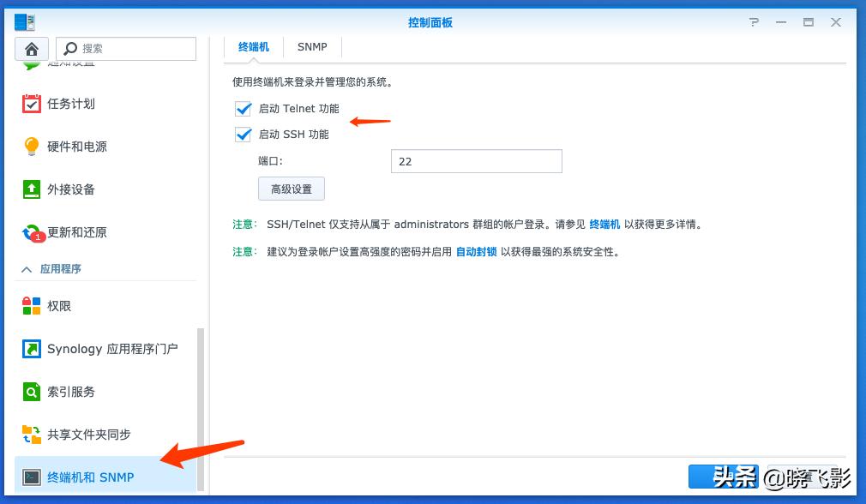Disable the 启动 Telnet 功能 checkbox
Screen dimensions: 866x504
pos(243,109)
